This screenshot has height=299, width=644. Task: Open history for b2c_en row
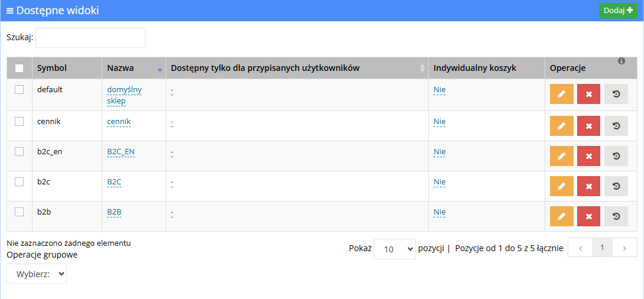[616, 156]
